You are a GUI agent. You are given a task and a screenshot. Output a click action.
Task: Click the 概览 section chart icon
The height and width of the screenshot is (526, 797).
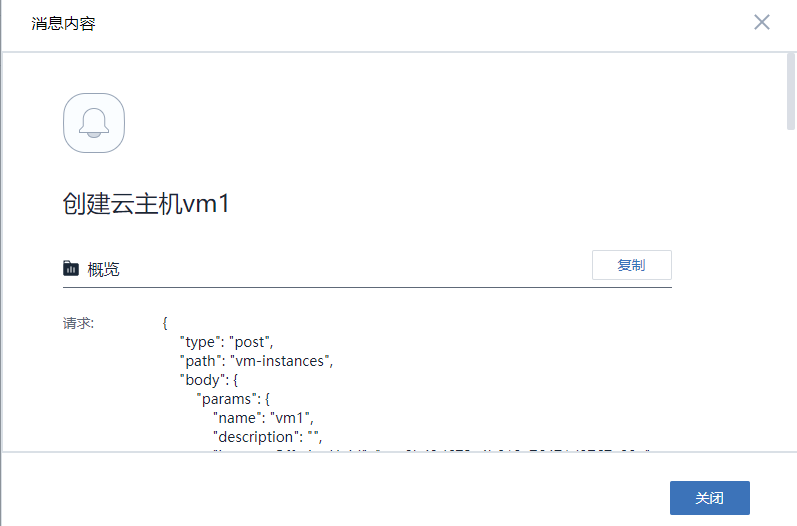[71, 268]
